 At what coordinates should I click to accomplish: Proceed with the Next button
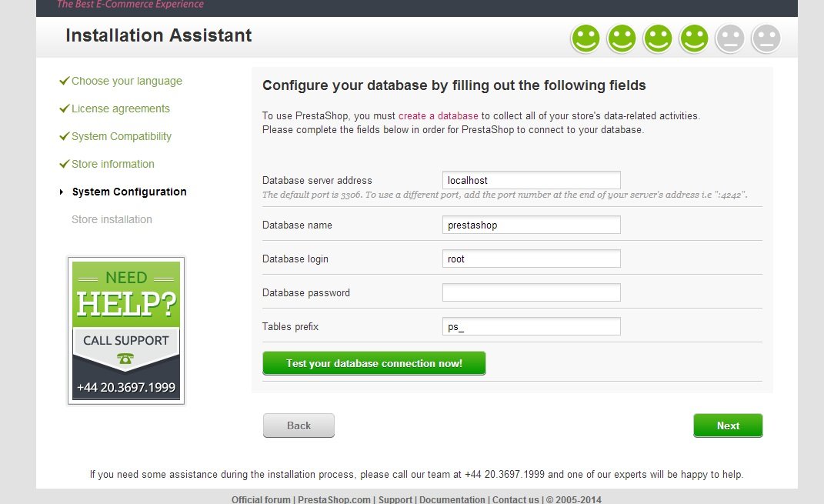click(x=728, y=426)
